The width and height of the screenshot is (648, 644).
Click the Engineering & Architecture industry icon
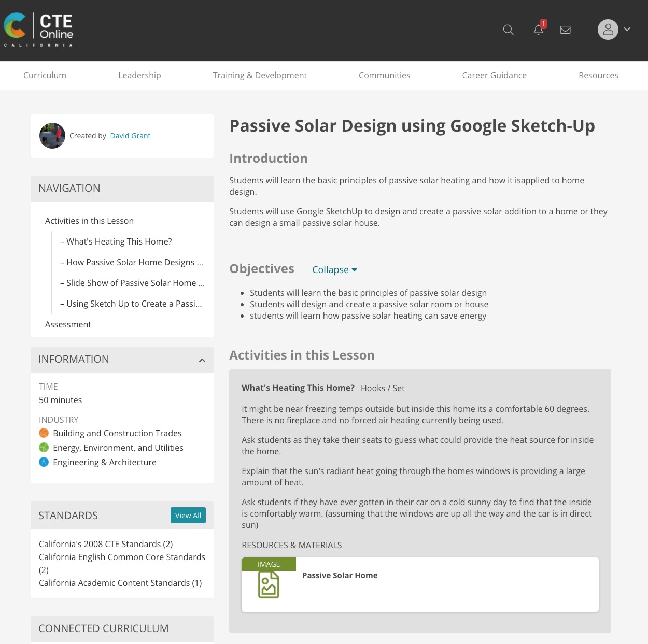[44, 462]
